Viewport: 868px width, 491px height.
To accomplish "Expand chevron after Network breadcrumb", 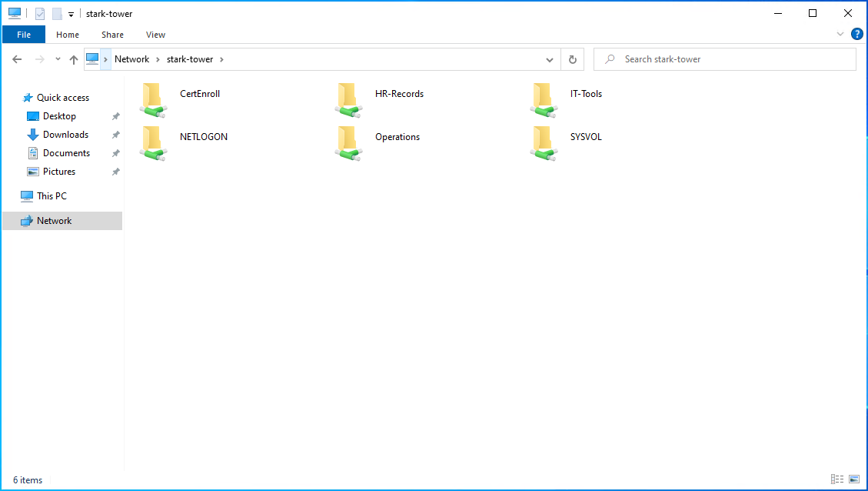I will (x=158, y=59).
